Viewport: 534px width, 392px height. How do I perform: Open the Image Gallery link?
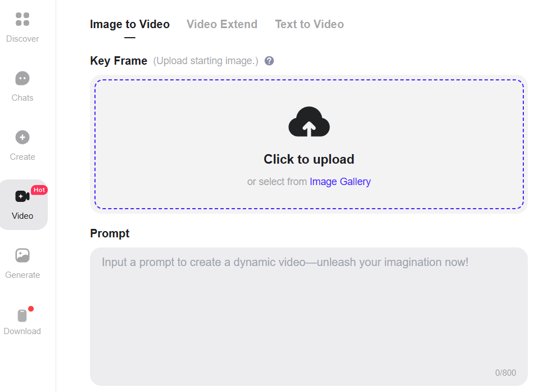coord(340,182)
